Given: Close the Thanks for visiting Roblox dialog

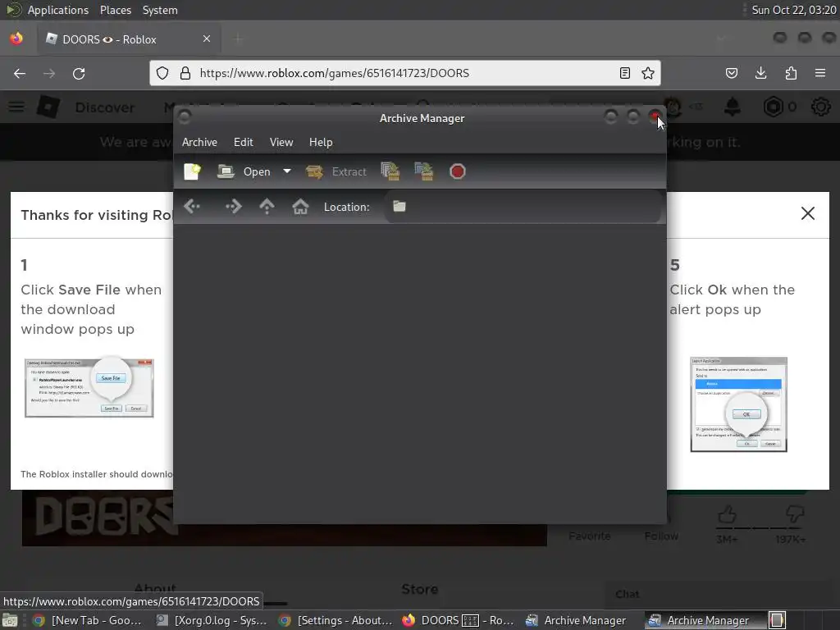Looking at the screenshot, I should 808,213.
